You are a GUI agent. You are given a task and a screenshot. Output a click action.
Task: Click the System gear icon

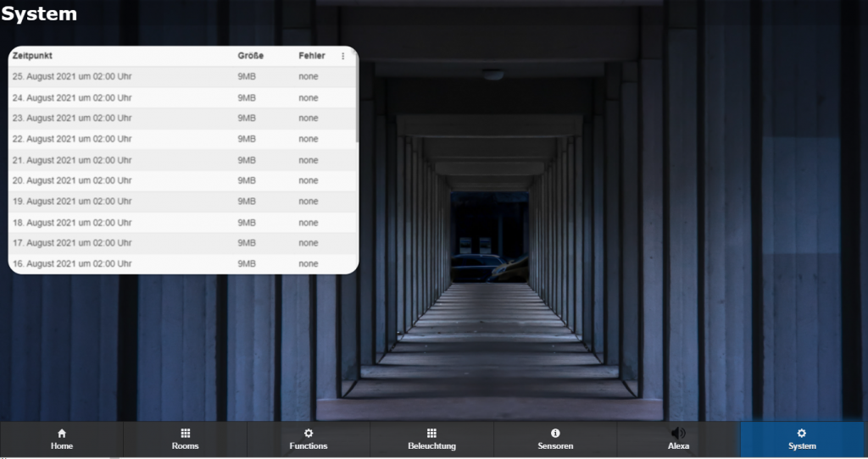(x=802, y=433)
